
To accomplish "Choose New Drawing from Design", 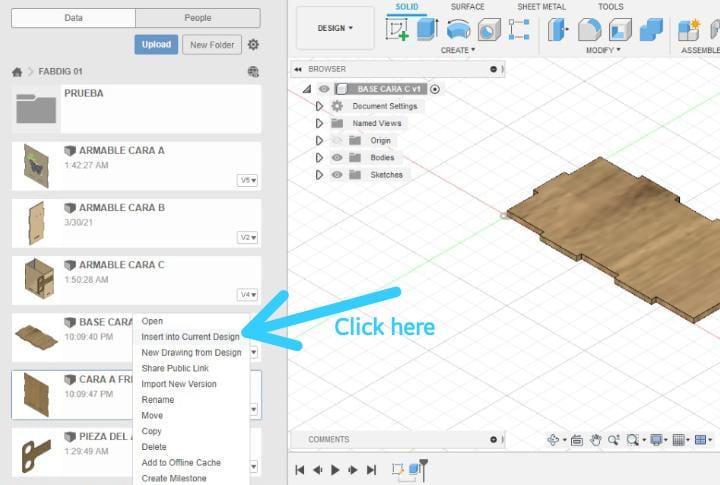I will [x=191, y=353].
